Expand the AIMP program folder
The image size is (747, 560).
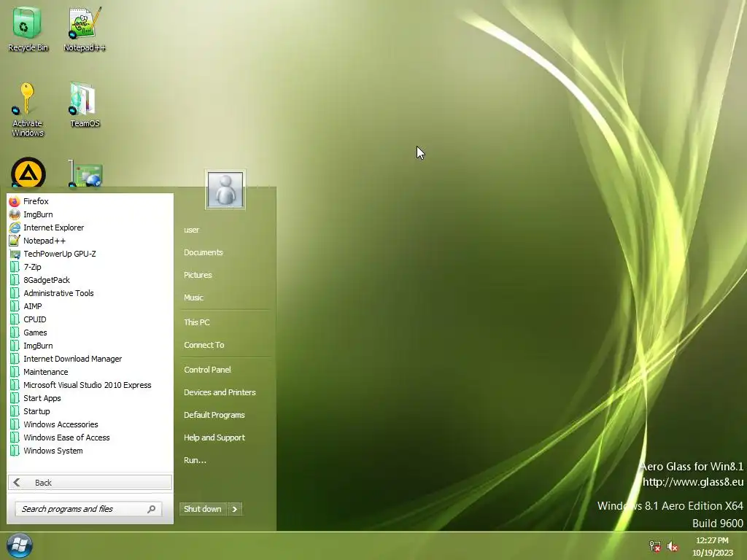90,306
